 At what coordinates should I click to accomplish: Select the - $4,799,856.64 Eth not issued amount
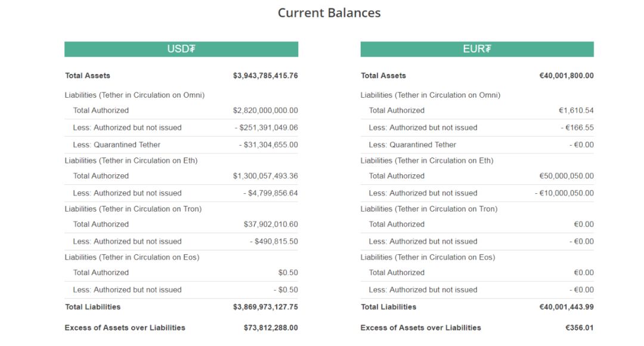(x=270, y=193)
